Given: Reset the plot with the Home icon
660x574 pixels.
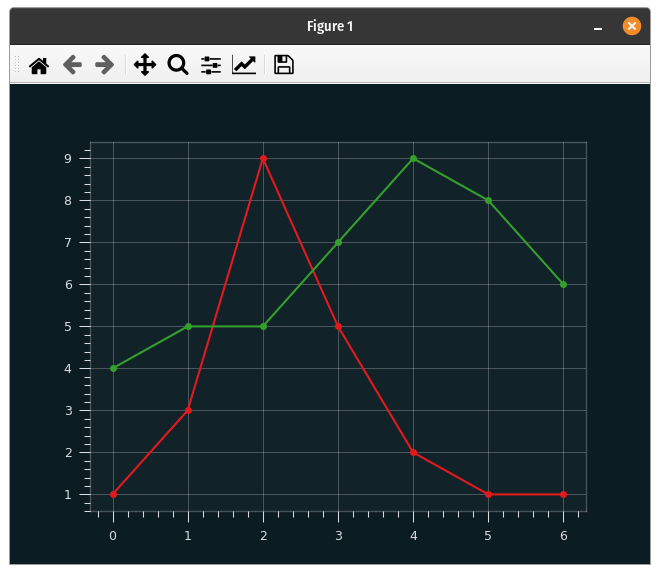Looking at the screenshot, I should point(39,65).
